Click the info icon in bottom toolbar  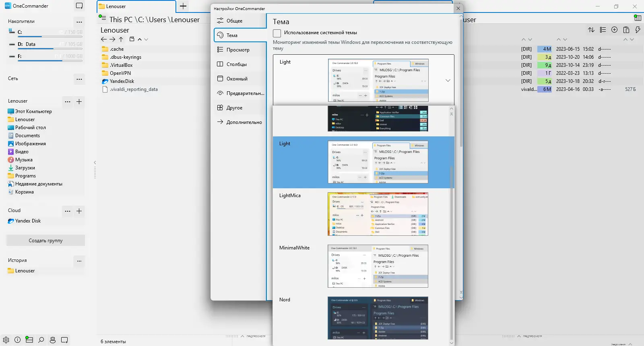(18, 340)
